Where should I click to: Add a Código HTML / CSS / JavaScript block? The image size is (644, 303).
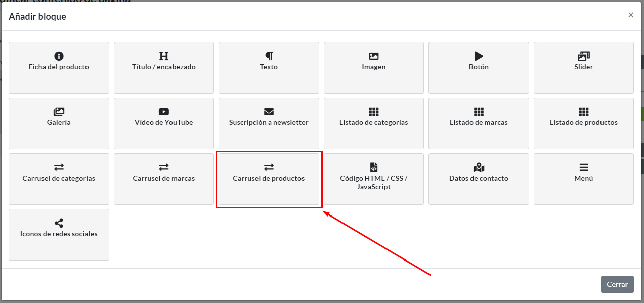(x=373, y=179)
